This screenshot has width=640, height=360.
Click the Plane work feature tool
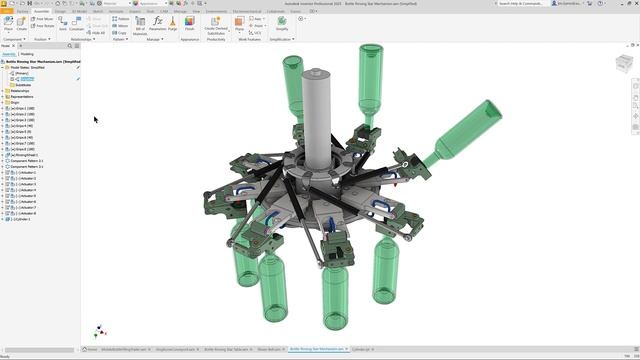(x=240, y=24)
